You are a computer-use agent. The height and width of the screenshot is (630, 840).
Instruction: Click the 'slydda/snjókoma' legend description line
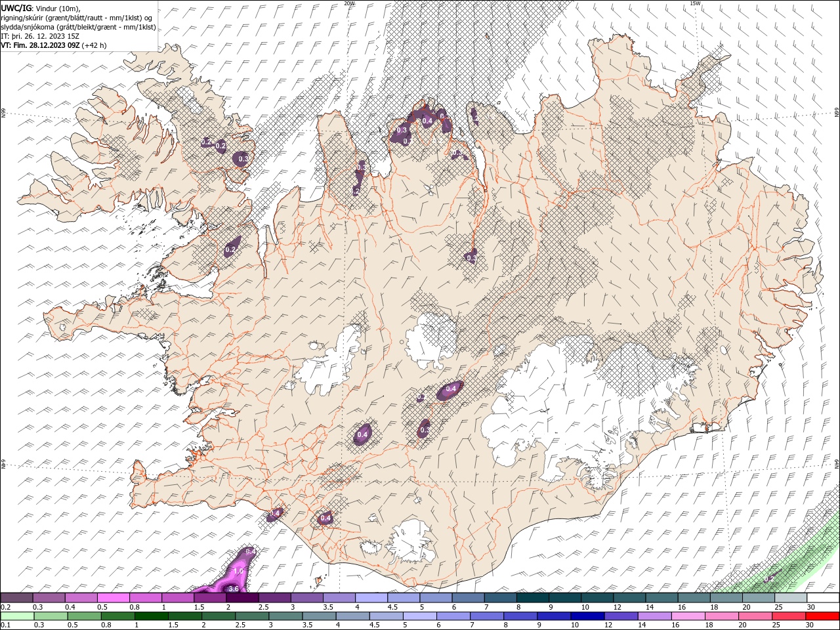coord(79,27)
